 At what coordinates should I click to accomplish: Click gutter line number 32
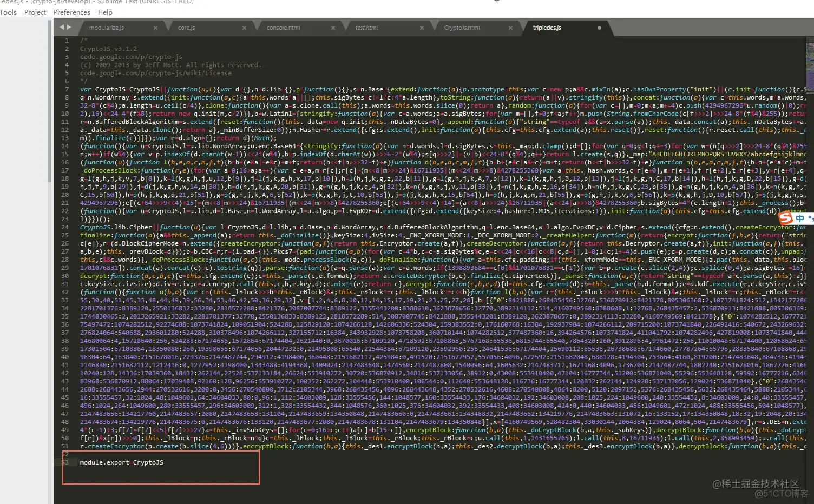pos(65,292)
